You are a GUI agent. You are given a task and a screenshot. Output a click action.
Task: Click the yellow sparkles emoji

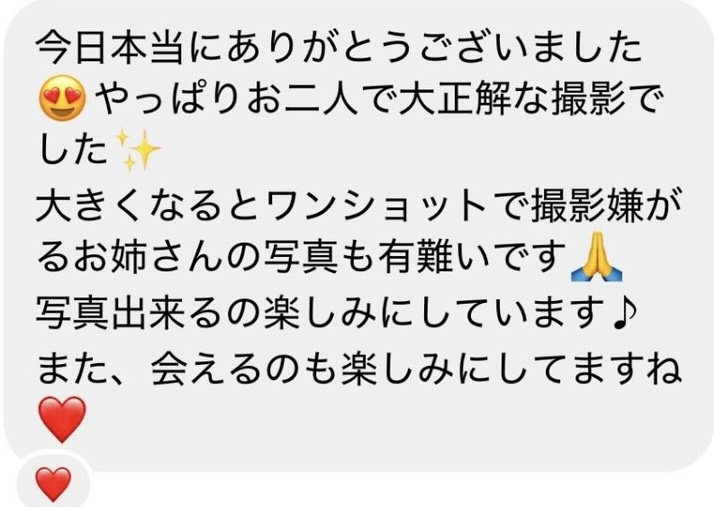138,151
